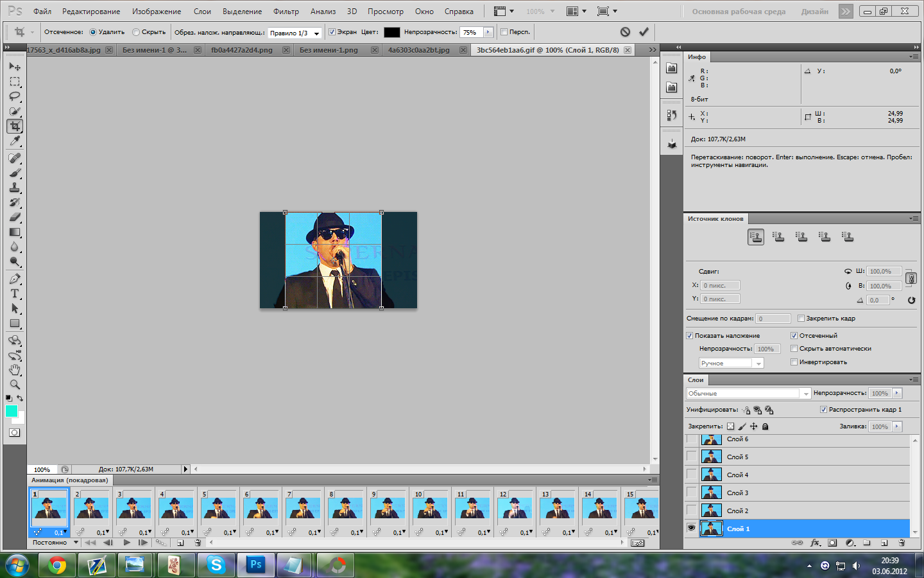
Task: Switch to Основная рабочая среда workspace
Action: [x=739, y=12]
